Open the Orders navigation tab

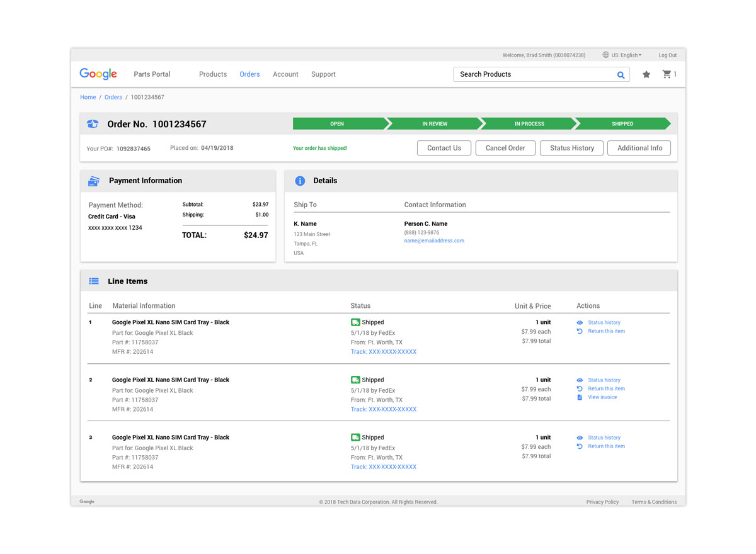(x=249, y=74)
